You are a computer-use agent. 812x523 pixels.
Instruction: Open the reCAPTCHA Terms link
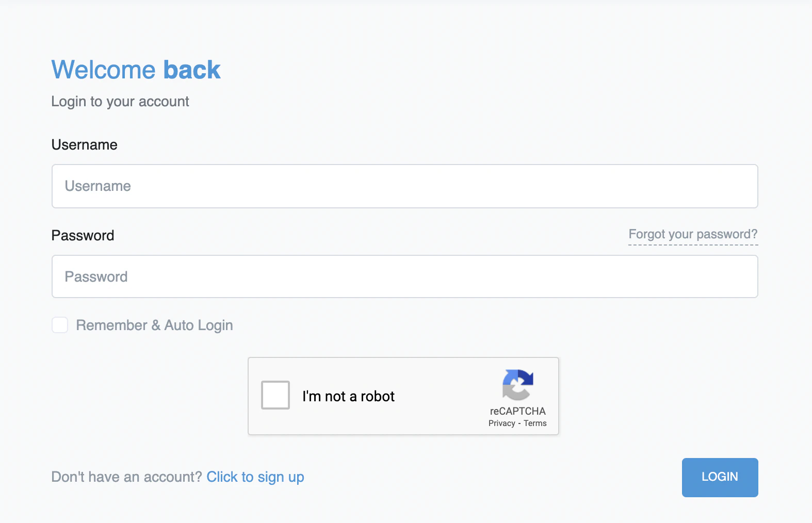535,423
